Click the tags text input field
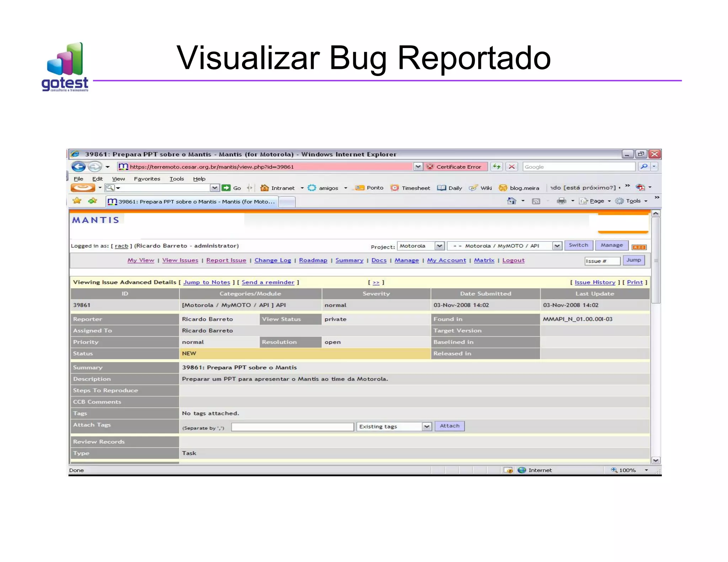 point(293,427)
